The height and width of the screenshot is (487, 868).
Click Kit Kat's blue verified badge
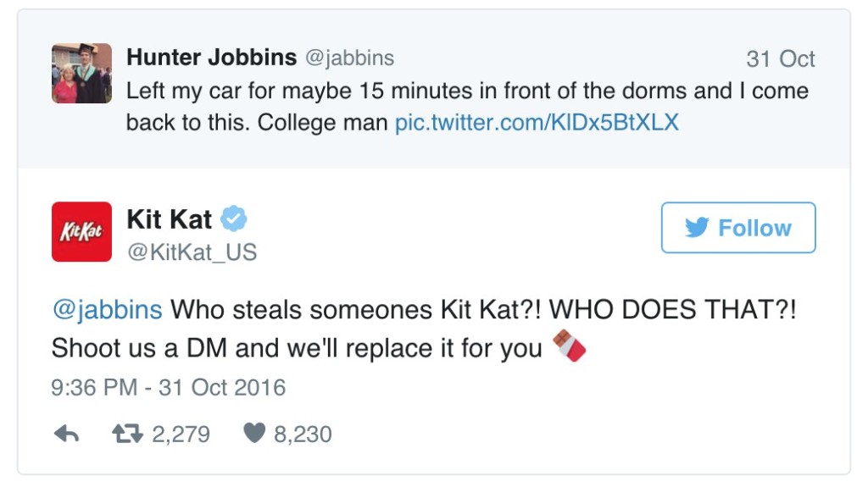(234, 219)
